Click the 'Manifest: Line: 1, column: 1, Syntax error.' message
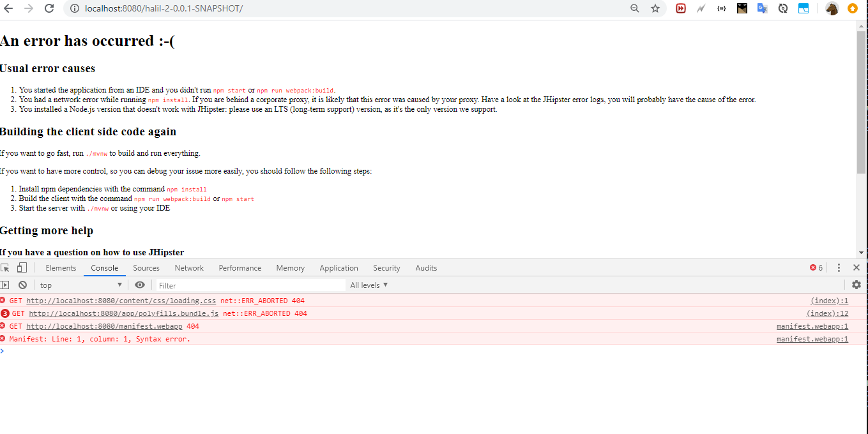The height and width of the screenshot is (434, 868). click(100, 339)
